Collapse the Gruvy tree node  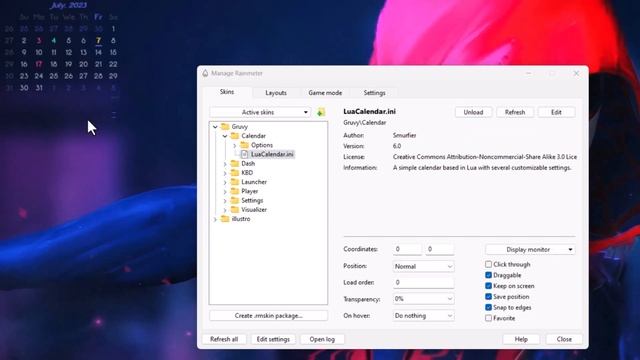pyautogui.click(x=215, y=127)
